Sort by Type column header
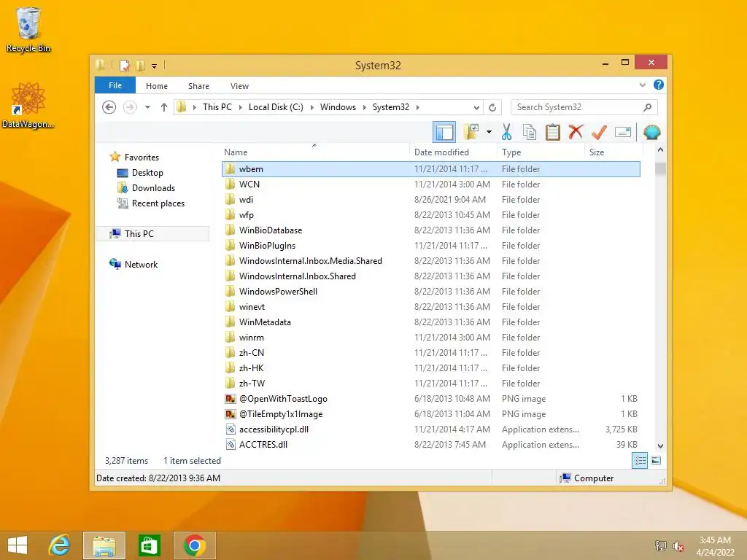This screenshot has width=747, height=560. (541, 152)
